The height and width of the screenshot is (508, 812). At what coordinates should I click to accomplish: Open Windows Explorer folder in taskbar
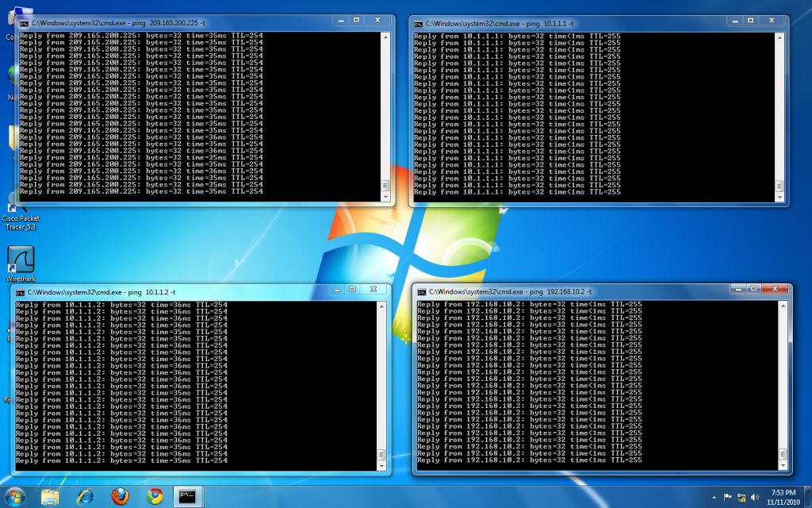click(50, 496)
